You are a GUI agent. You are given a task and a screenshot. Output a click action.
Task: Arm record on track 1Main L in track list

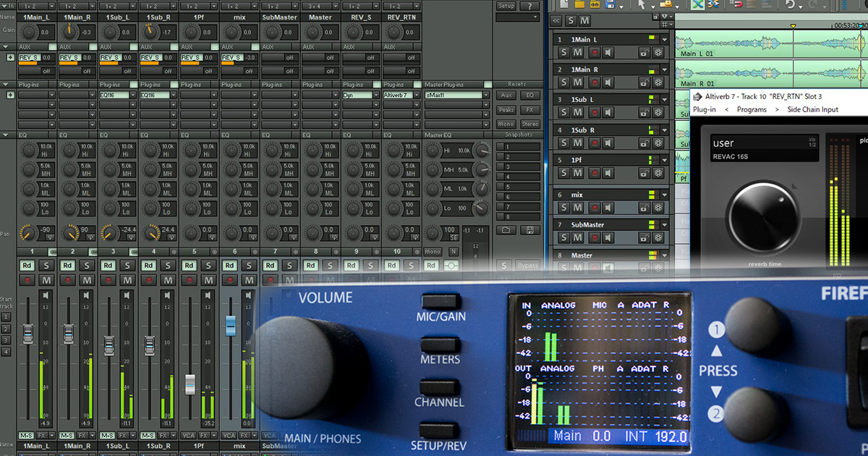[595, 52]
